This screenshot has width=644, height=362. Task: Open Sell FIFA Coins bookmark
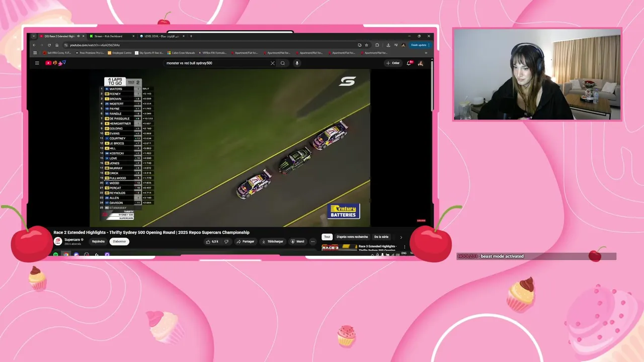click(x=57, y=53)
